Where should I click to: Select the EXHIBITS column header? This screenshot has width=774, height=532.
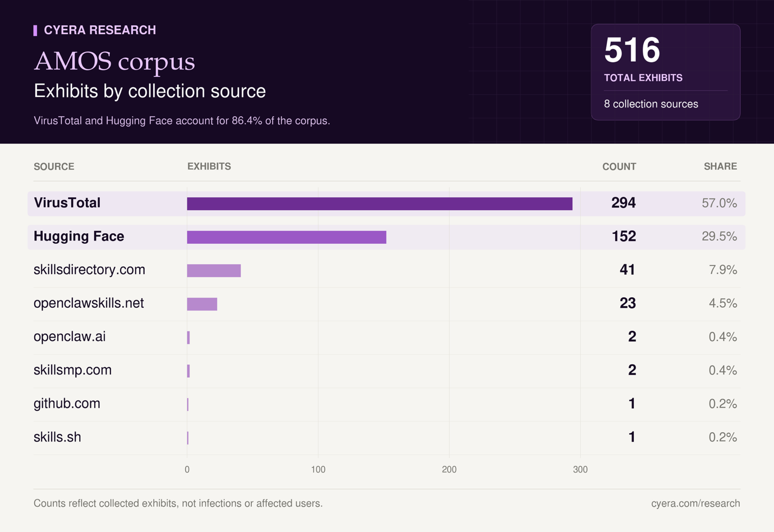(x=209, y=166)
